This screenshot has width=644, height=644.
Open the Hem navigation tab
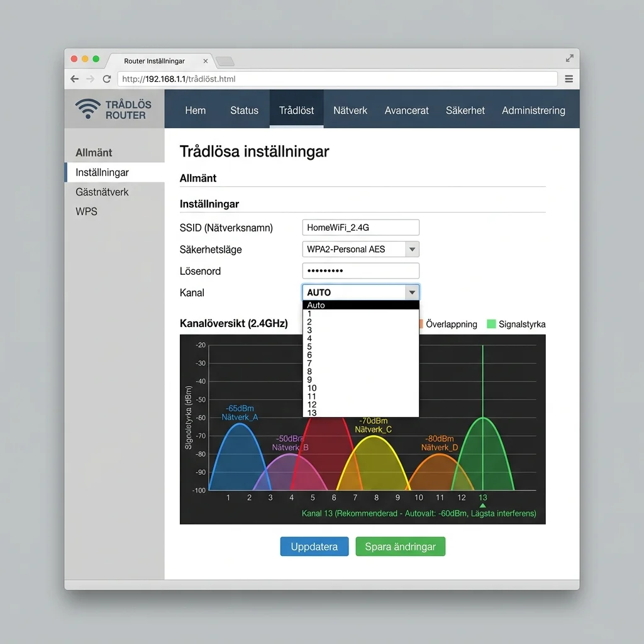(195, 111)
